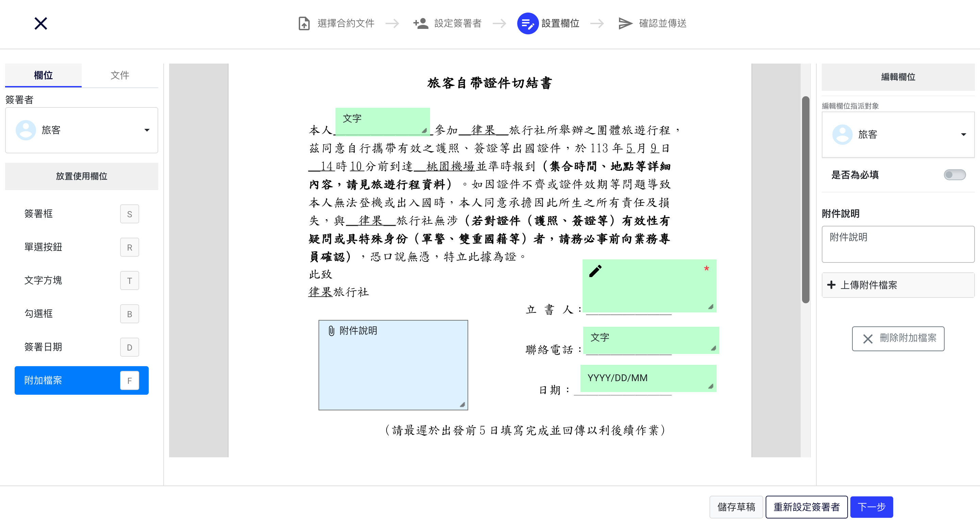Choose 簽署日期 from field list
Image resolution: width=980 pixels, height=528 pixels.
[x=43, y=347]
